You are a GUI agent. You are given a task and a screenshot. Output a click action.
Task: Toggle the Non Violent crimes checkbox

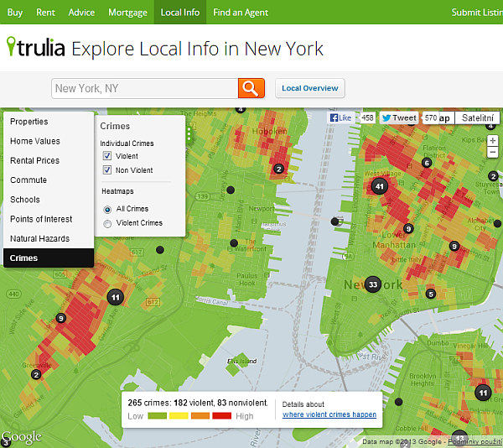(107, 169)
